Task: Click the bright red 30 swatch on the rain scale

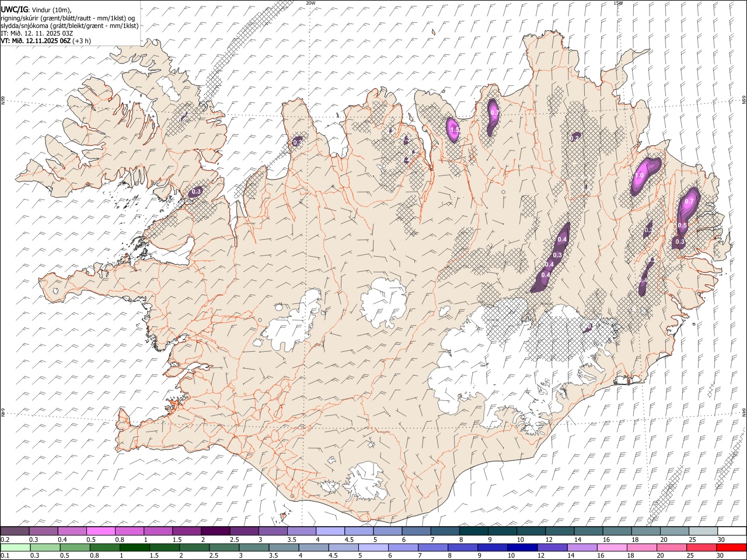Action: tap(731, 548)
